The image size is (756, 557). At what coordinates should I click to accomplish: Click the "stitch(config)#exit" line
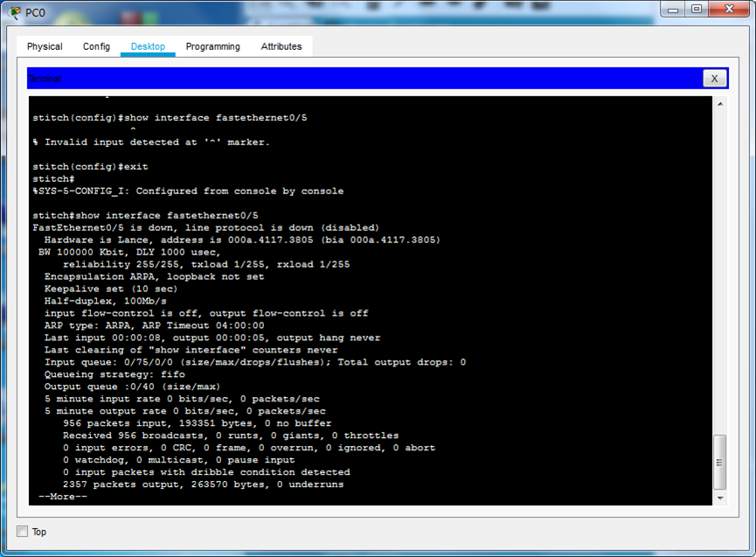pos(90,166)
